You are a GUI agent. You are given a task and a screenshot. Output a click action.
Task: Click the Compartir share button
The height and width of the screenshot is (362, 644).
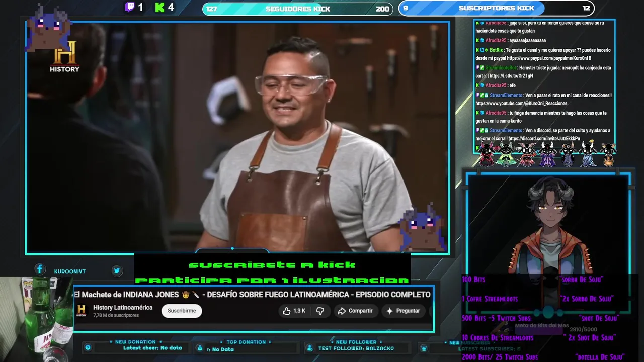pos(355,311)
